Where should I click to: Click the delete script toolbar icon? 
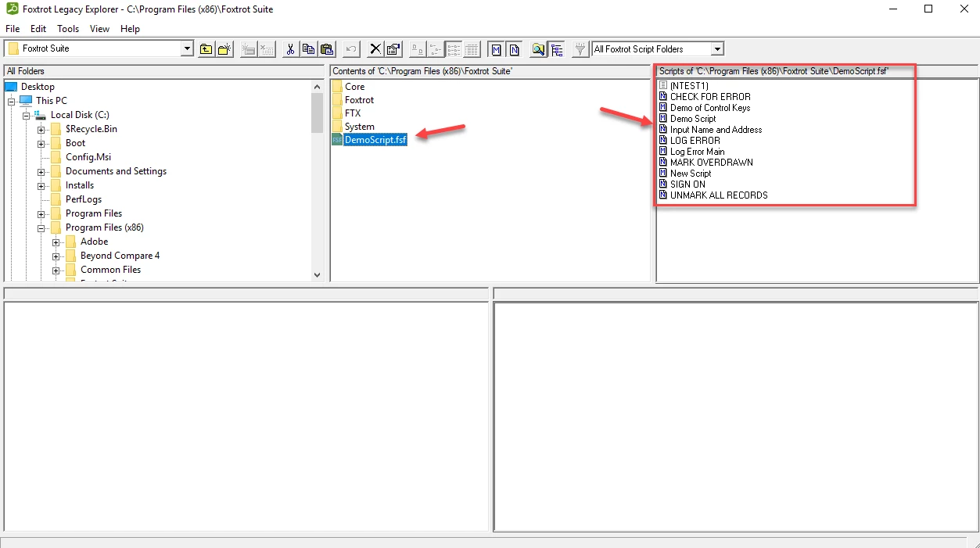267,48
